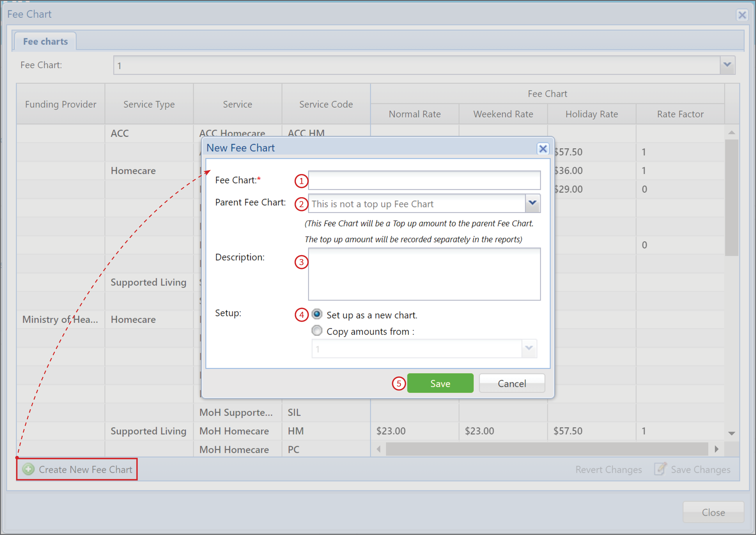
Task: Click the Cancel button in dialog
Action: [x=512, y=383]
